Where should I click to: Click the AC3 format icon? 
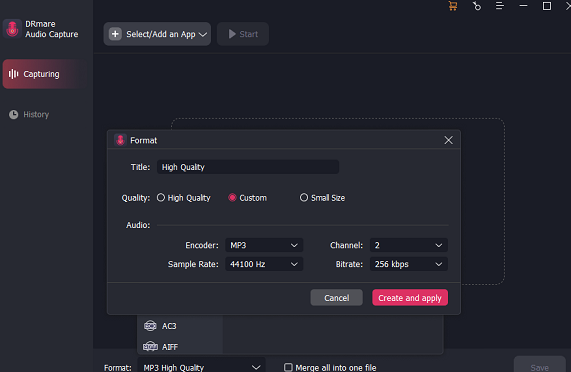pyautogui.click(x=150, y=326)
